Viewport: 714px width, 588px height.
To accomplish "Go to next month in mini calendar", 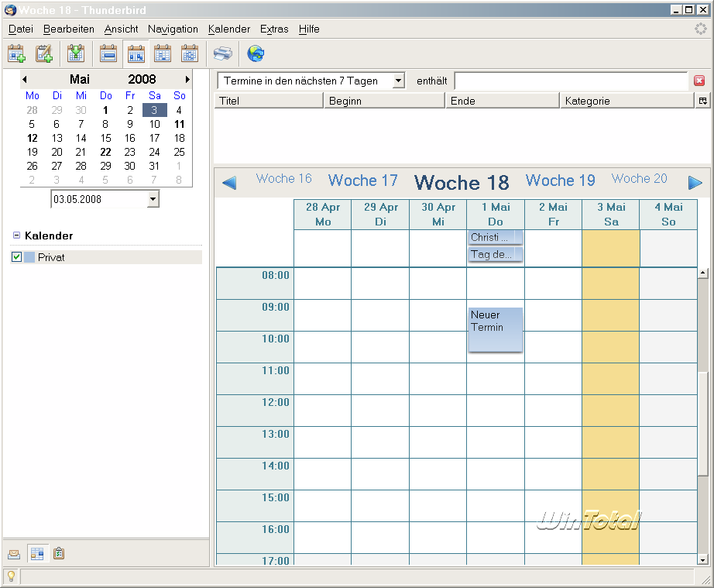I will point(187,79).
